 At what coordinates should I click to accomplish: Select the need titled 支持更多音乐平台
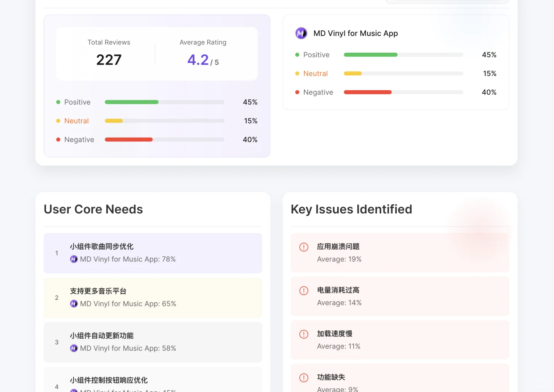coord(153,298)
